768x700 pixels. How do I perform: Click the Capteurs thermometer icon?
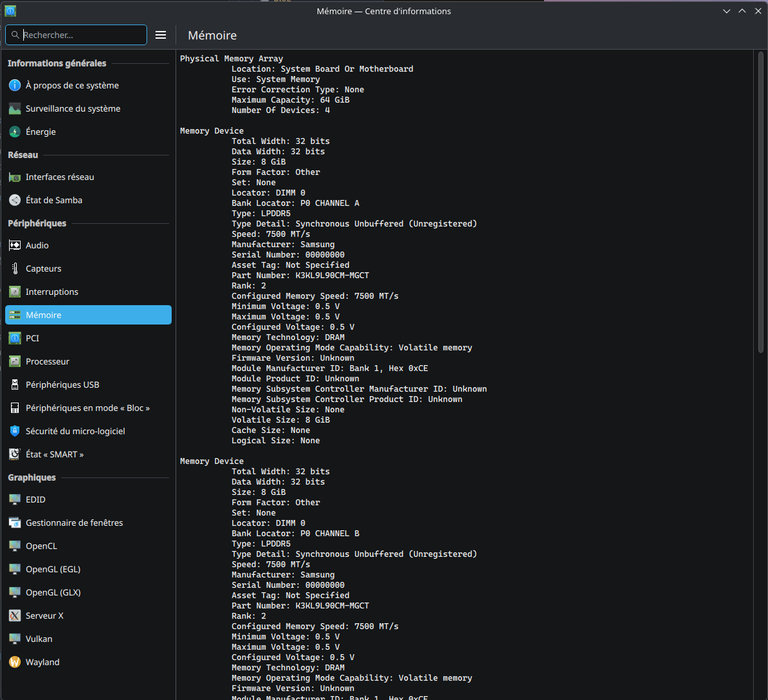pos(15,269)
